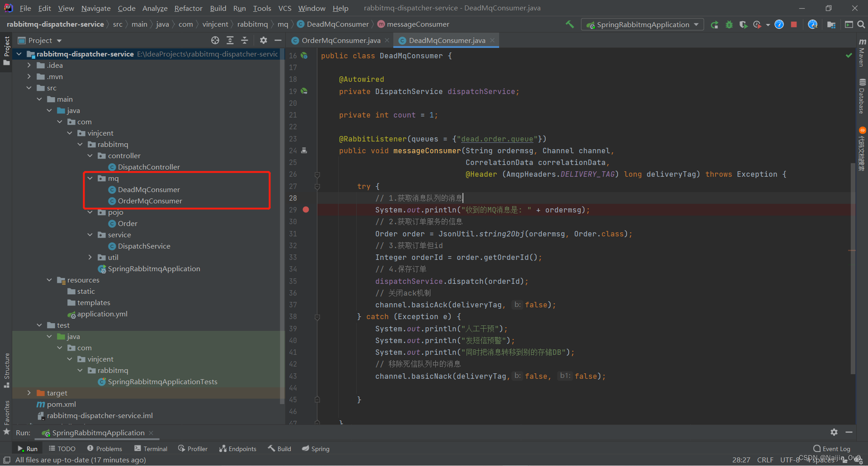
Task: Toggle code folding marker at line 26
Action: (x=317, y=174)
